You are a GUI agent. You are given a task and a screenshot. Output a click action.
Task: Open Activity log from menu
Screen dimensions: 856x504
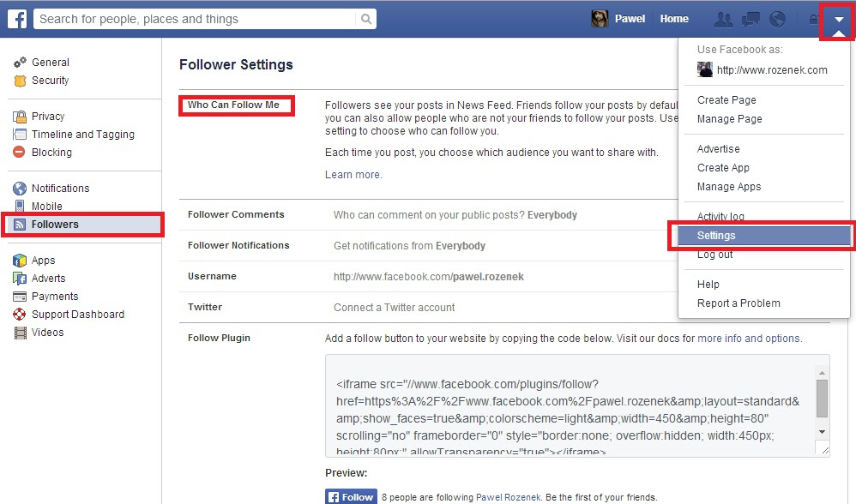(720, 216)
